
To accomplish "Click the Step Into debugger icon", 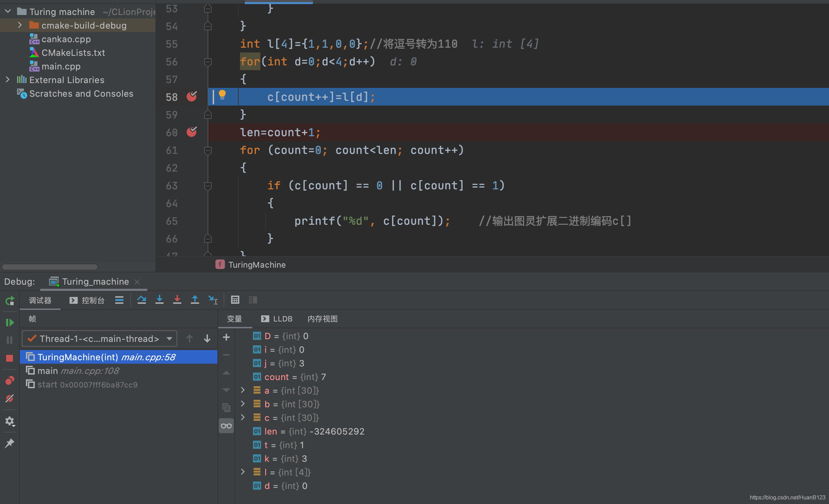I will coord(159,300).
